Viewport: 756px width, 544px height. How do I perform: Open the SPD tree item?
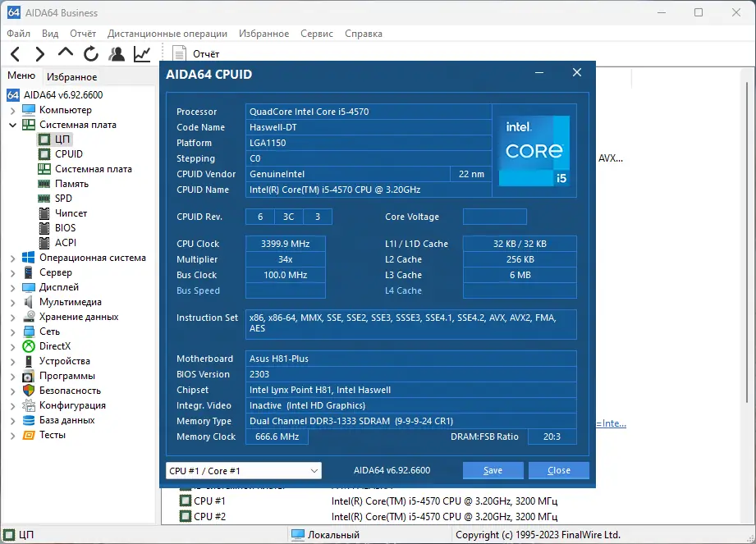55,199
